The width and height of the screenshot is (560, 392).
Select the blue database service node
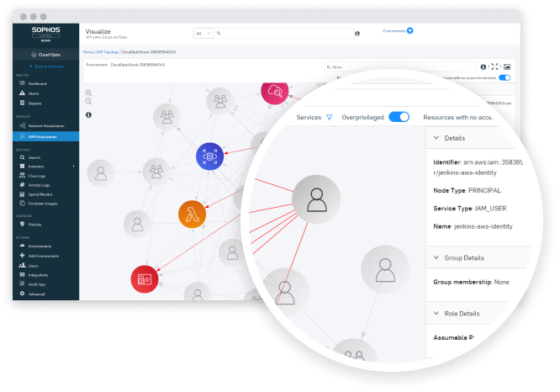209,156
